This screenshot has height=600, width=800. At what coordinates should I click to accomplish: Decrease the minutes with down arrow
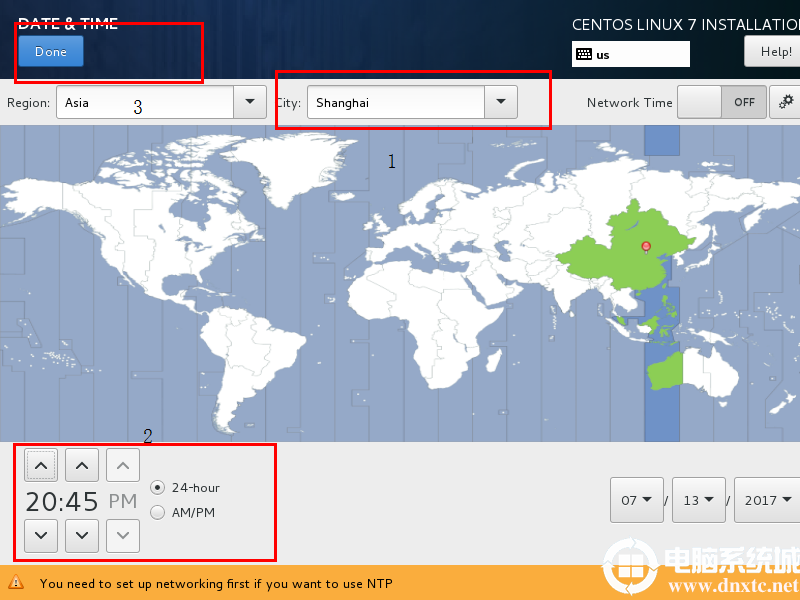pos(82,535)
